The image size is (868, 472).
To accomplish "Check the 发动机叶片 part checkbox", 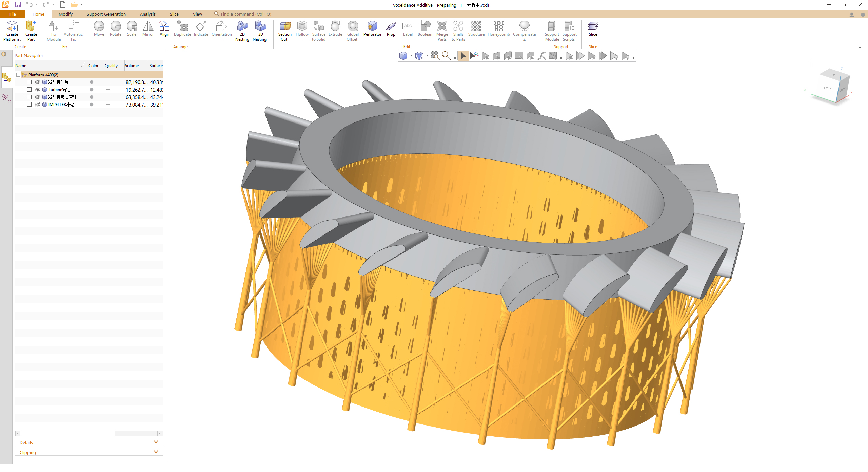I will pos(29,82).
